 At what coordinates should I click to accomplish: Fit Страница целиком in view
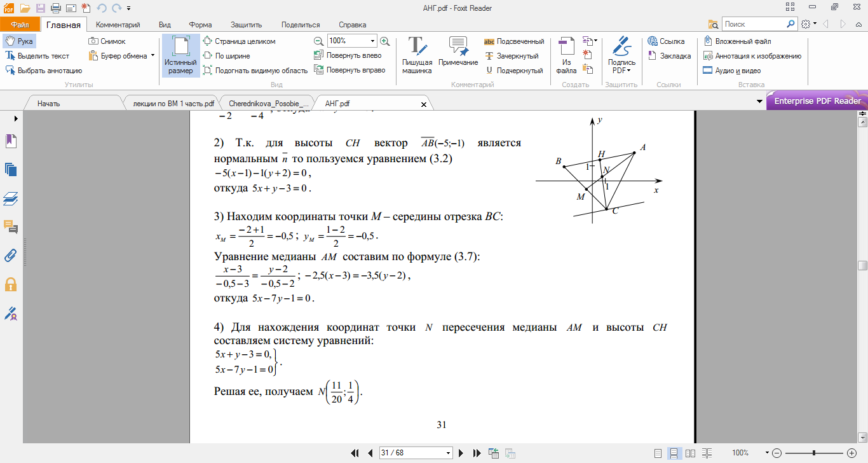(x=239, y=41)
